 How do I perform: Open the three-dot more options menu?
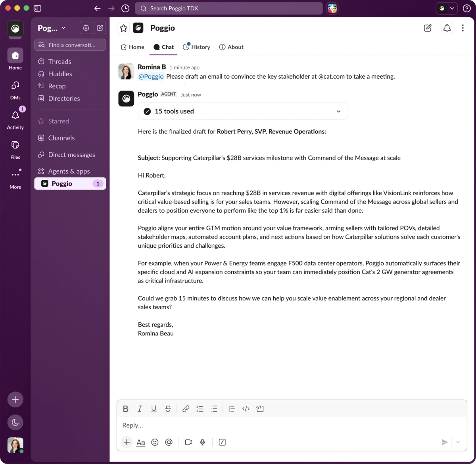point(463,28)
